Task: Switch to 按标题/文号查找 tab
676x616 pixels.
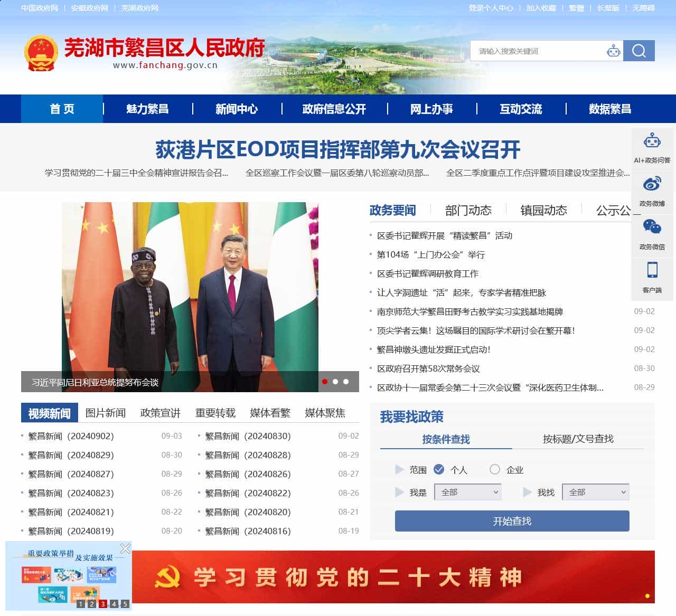Action: (578, 439)
